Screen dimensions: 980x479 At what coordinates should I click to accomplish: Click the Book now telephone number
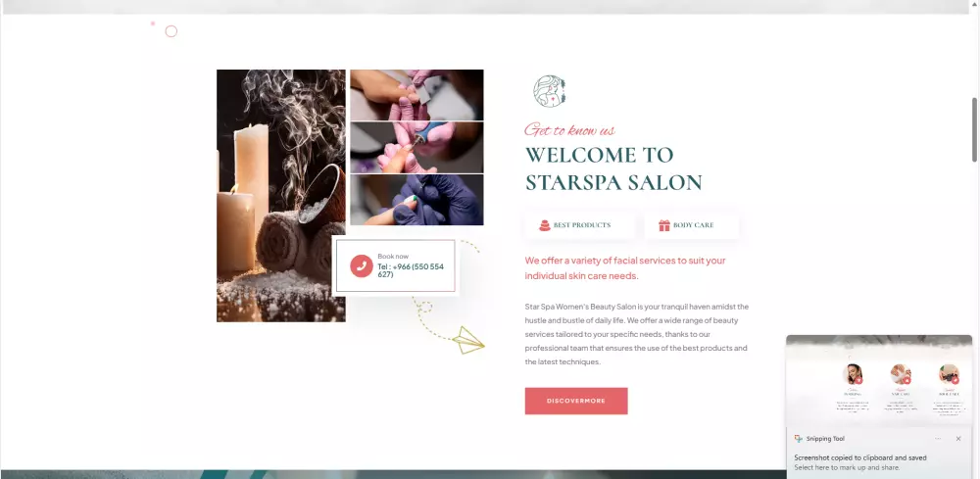click(x=411, y=270)
